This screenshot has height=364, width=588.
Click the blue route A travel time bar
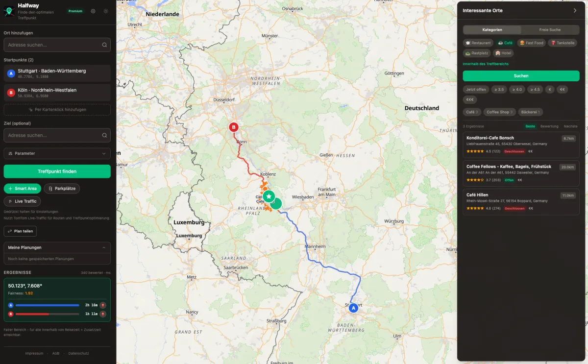[47, 305]
